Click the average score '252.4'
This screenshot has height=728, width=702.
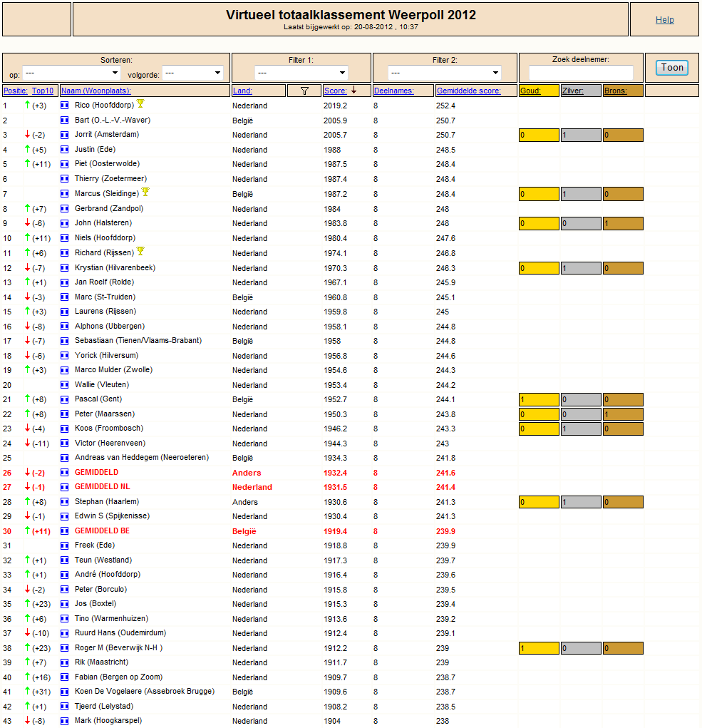[x=446, y=106]
